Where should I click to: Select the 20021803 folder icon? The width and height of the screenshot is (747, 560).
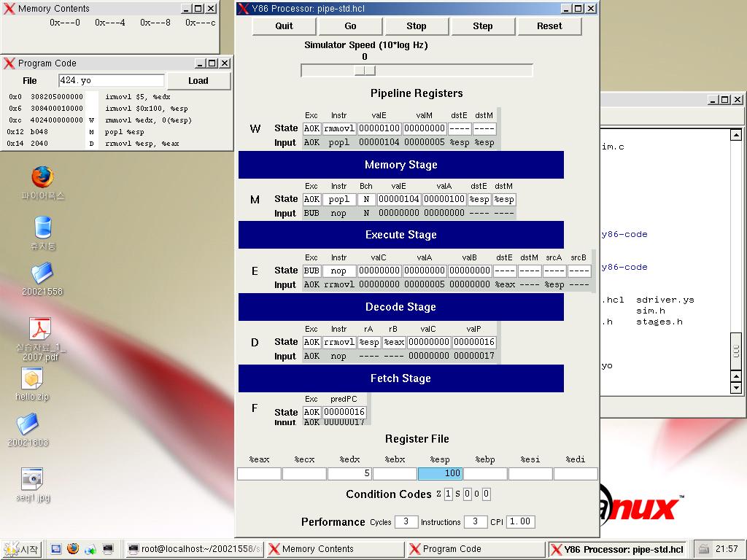pyautogui.click(x=28, y=425)
